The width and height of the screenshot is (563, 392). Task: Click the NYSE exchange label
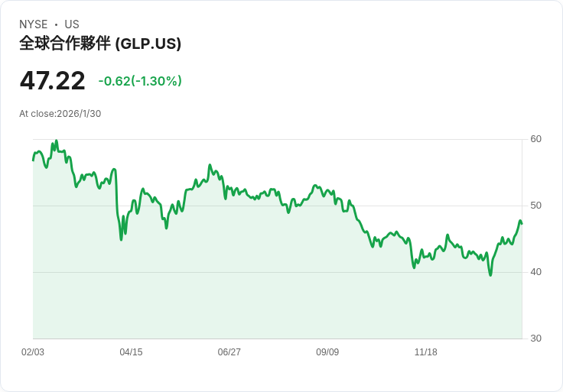34,24
